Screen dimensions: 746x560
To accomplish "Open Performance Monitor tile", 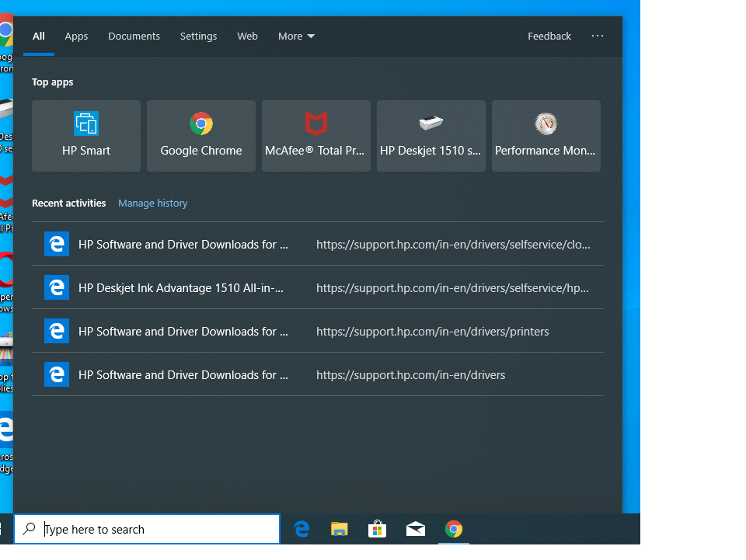I will 546,135.
